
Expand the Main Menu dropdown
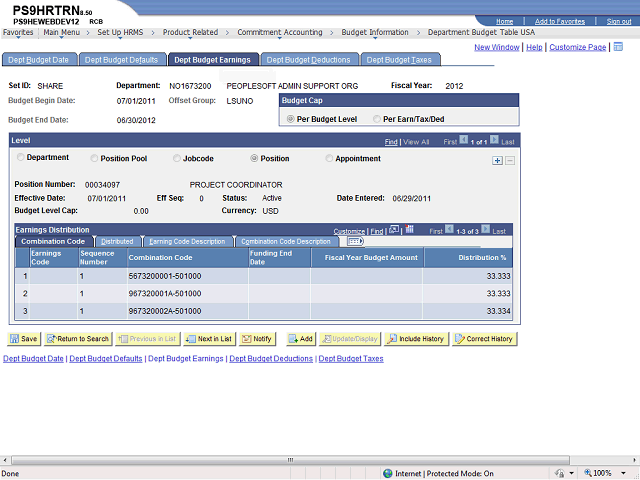pyautogui.click(x=62, y=33)
